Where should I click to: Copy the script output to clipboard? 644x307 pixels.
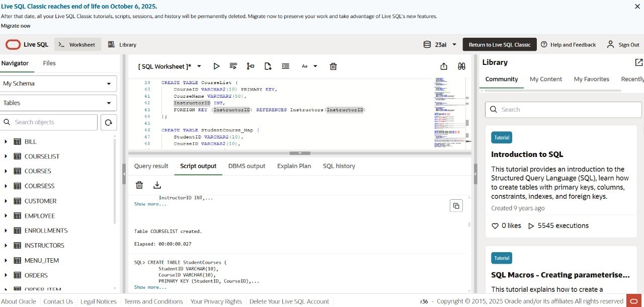(x=456, y=205)
